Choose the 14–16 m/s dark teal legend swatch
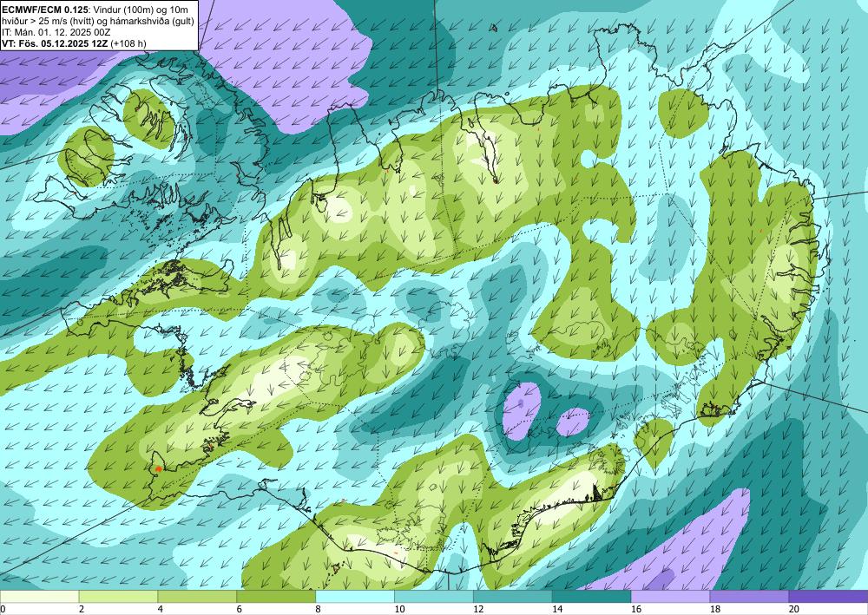Viewport: 868px width, 615px height. click(x=592, y=596)
